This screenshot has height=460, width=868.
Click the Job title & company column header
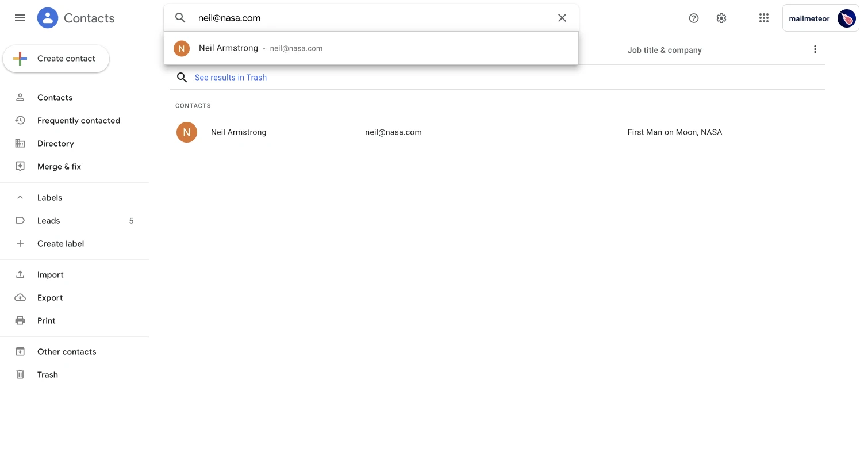tap(665, 50)
